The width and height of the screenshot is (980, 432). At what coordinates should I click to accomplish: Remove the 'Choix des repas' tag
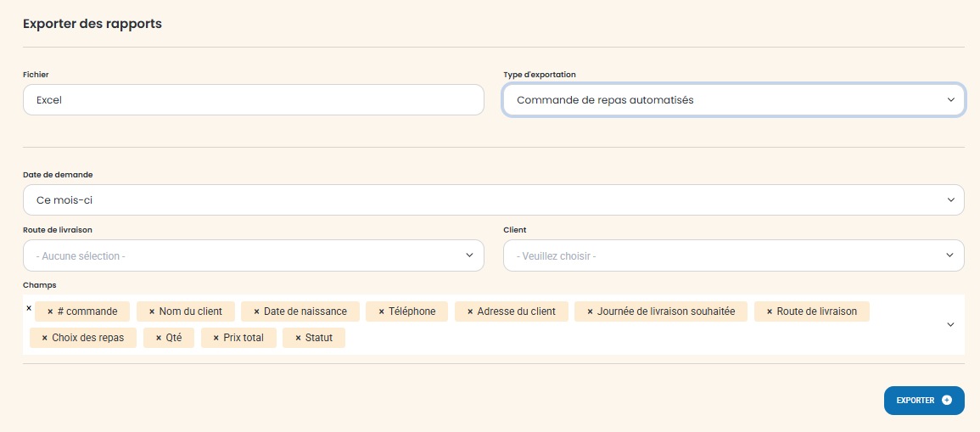(x=45, y=338)
